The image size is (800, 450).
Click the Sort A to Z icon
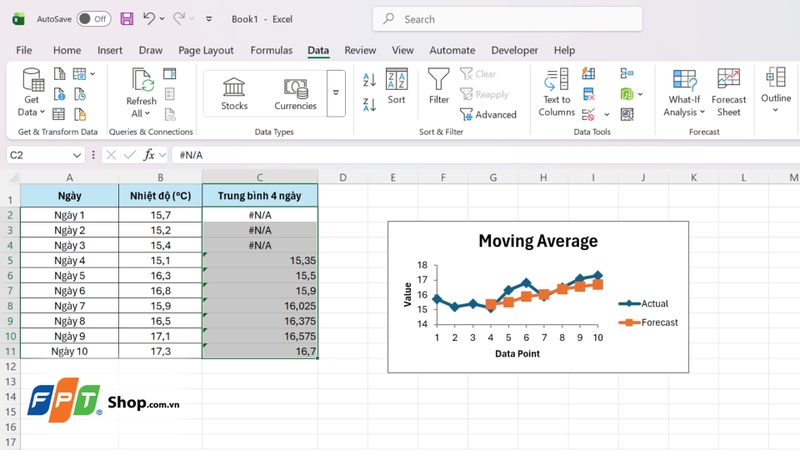click(x=369, y=80)
